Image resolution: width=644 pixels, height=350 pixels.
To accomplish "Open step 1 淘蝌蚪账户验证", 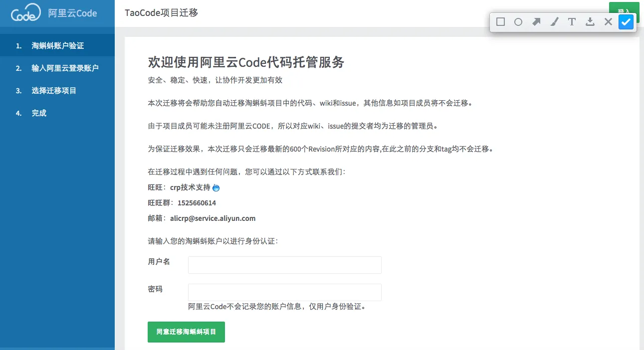I will [57, 45].
